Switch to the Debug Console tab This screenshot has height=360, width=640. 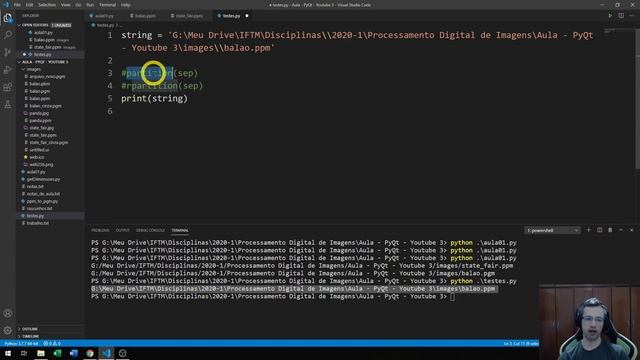click(150, 231)
